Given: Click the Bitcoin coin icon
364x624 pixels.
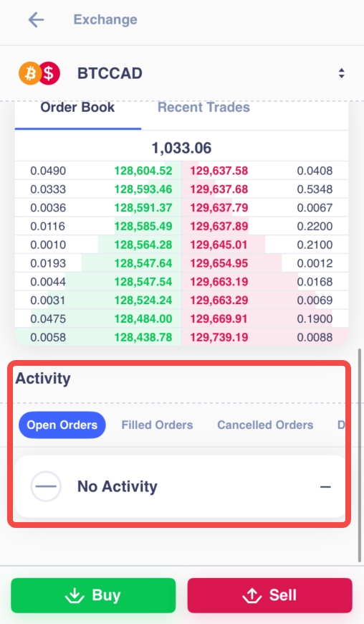Looking at the screenshot, I should (30, 73).
